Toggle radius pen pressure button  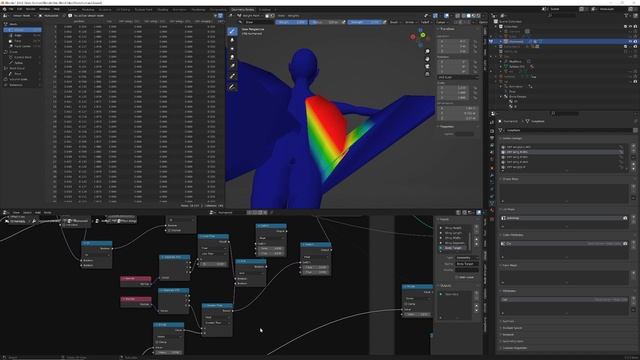(343, 22)
